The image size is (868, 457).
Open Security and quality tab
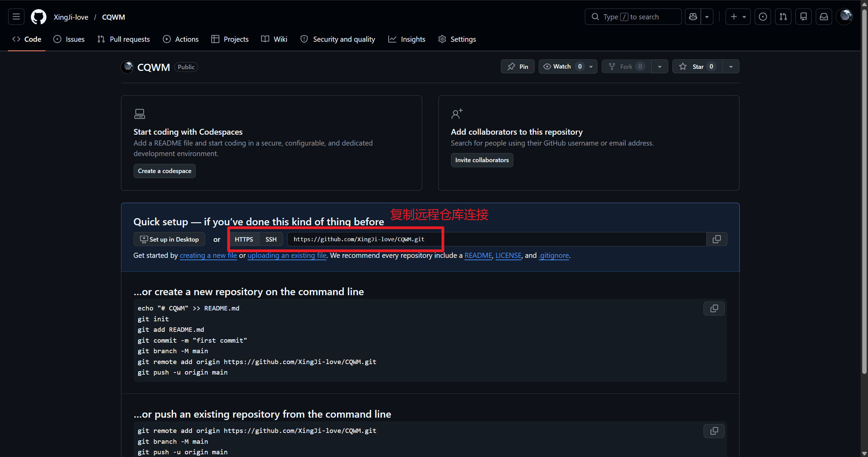tap(338, 39)
